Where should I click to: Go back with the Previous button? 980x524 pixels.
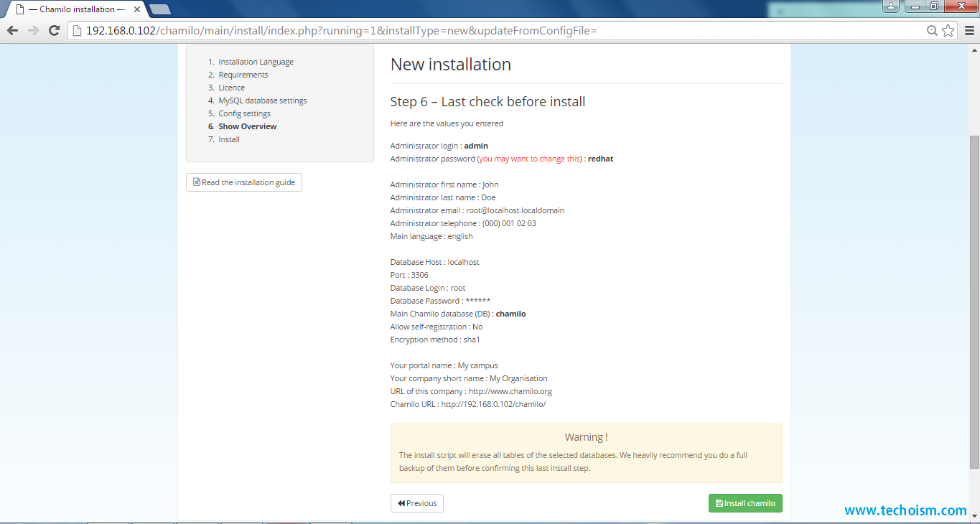pyautogui.click(x=417, y=503)
